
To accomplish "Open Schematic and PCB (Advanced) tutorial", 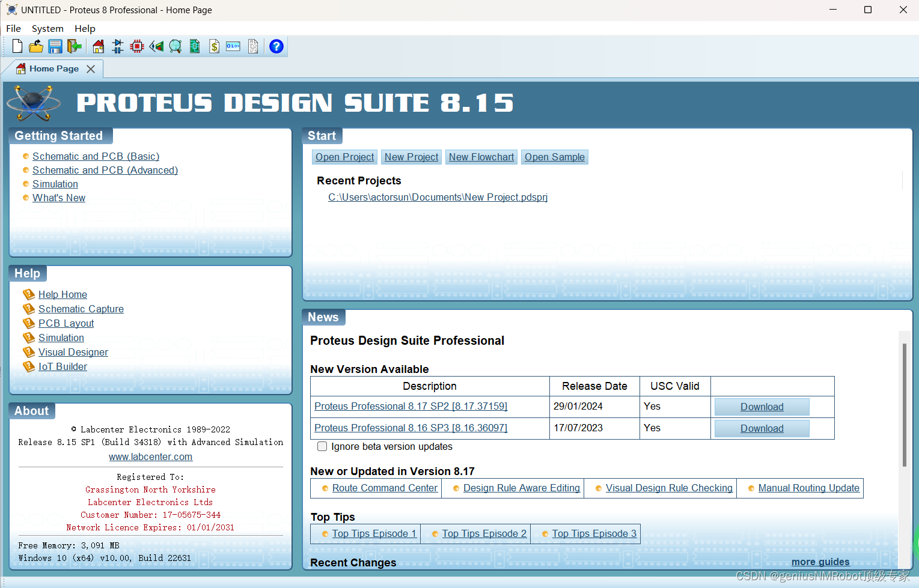I will pyautogui.click(x=105, y=170).
